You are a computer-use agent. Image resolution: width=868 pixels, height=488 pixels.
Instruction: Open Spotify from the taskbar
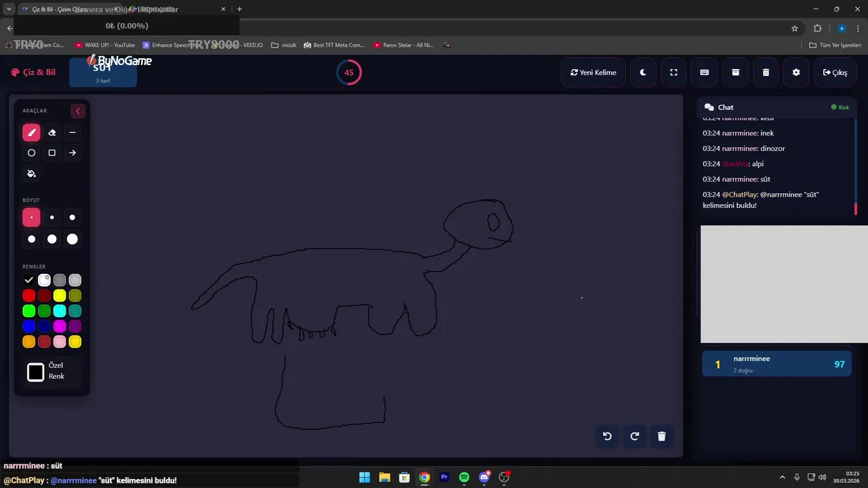pos(464,477)
